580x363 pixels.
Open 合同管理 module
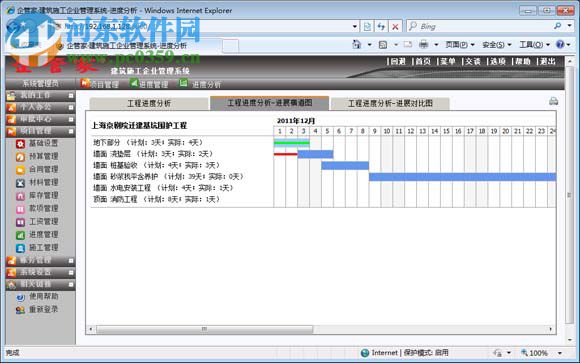pos(37,169)
